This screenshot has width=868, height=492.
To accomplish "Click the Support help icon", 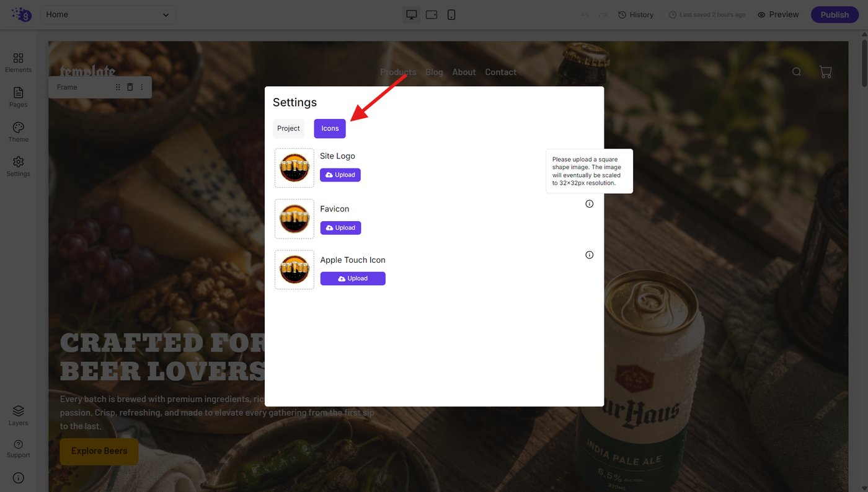I will pyautogui.click(x=18, y=449).
